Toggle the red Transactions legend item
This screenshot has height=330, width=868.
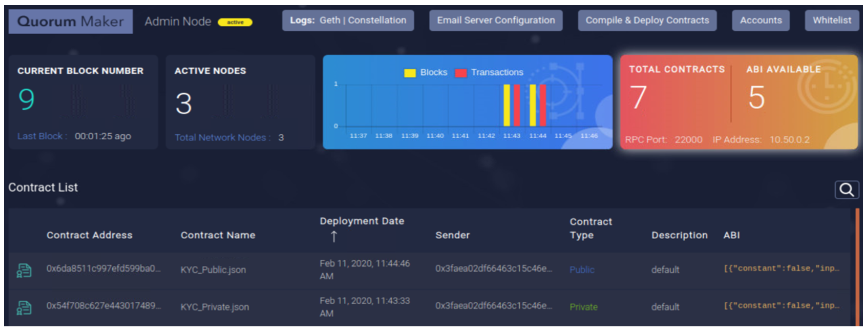460,73
